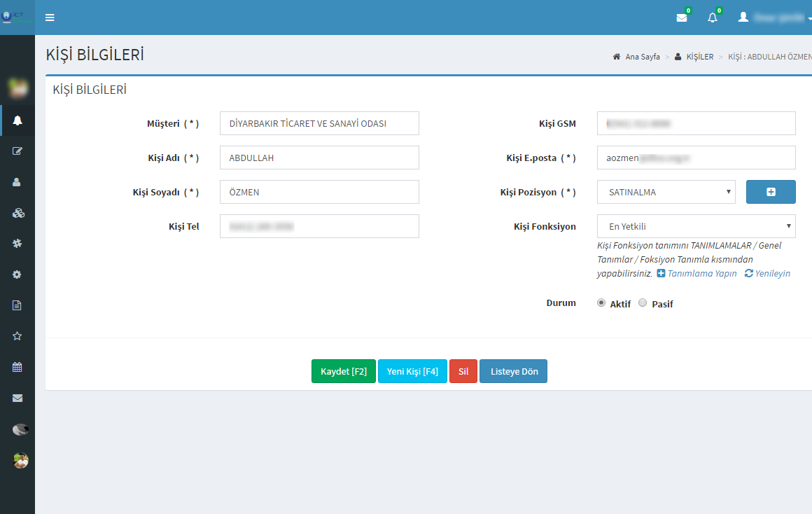Click into the Kişi Adı input field
This screenshot has width=812, height=514.
point(319,158)
